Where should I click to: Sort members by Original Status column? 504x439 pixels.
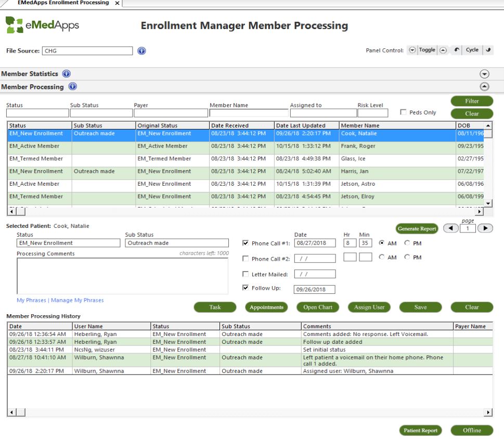(x=172, y=125)
